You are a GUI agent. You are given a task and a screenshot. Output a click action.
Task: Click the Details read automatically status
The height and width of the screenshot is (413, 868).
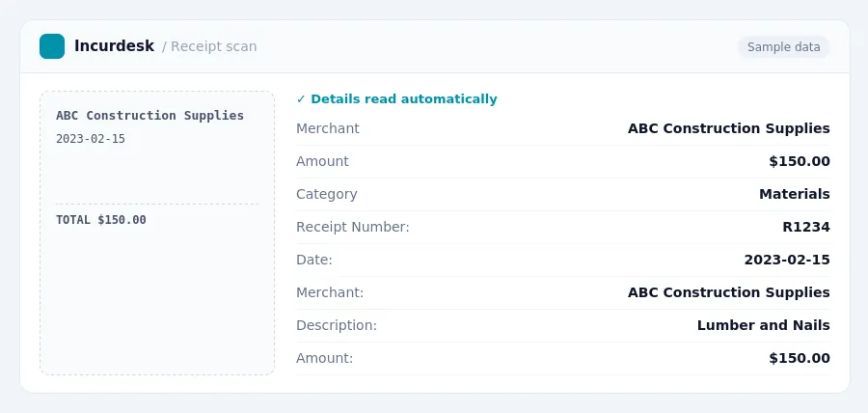pos(403,99)
